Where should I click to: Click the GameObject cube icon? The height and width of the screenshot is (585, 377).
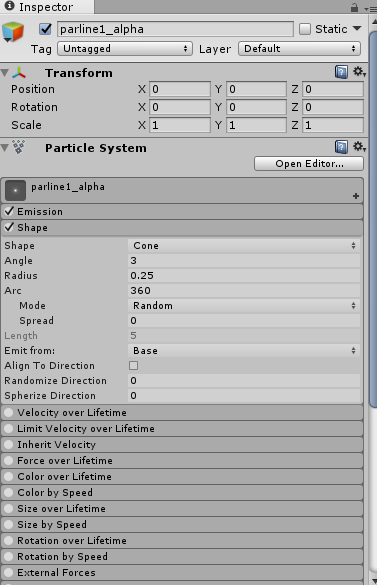pyautogui.click(x=13, y=32)
